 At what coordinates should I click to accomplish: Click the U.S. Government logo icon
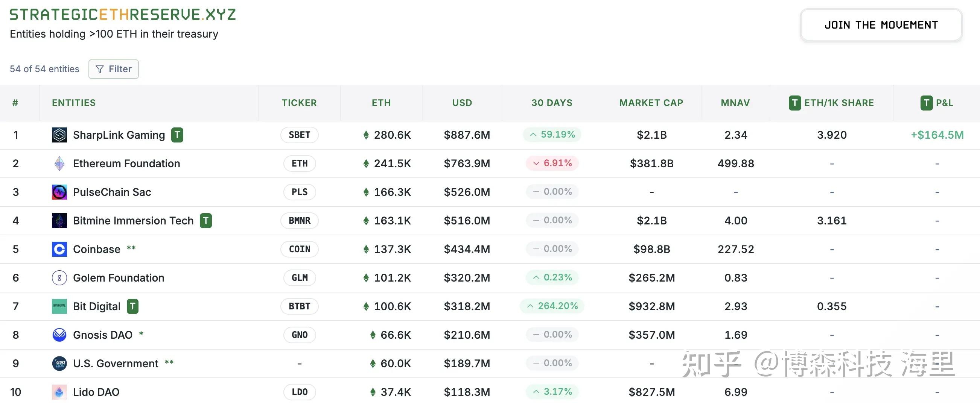pos(59,364)
